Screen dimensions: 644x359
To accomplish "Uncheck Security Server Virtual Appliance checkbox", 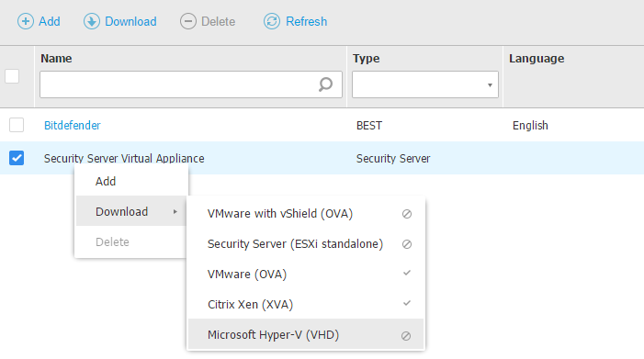I will pos(17,158).
